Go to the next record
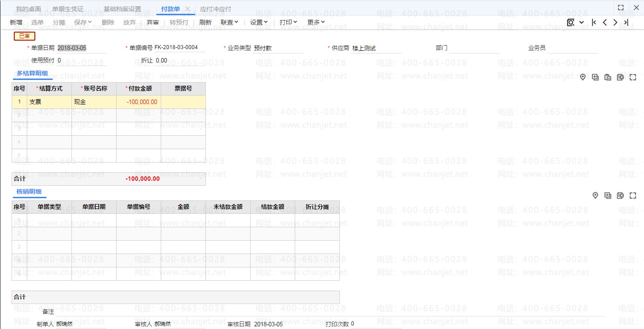 pyautogui.click(x=615, y=22)
